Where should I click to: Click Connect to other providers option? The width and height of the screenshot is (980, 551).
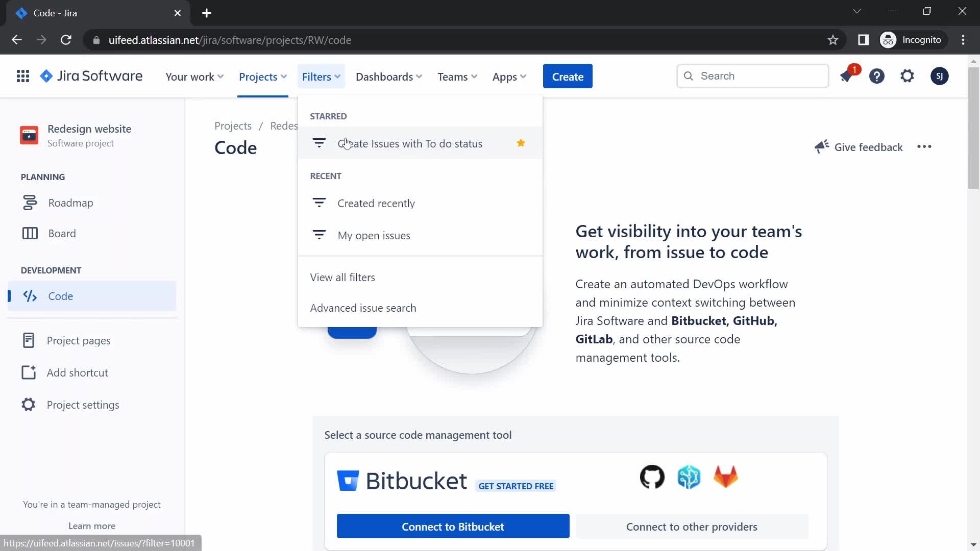pyautogui.click(x=691, y=527)
